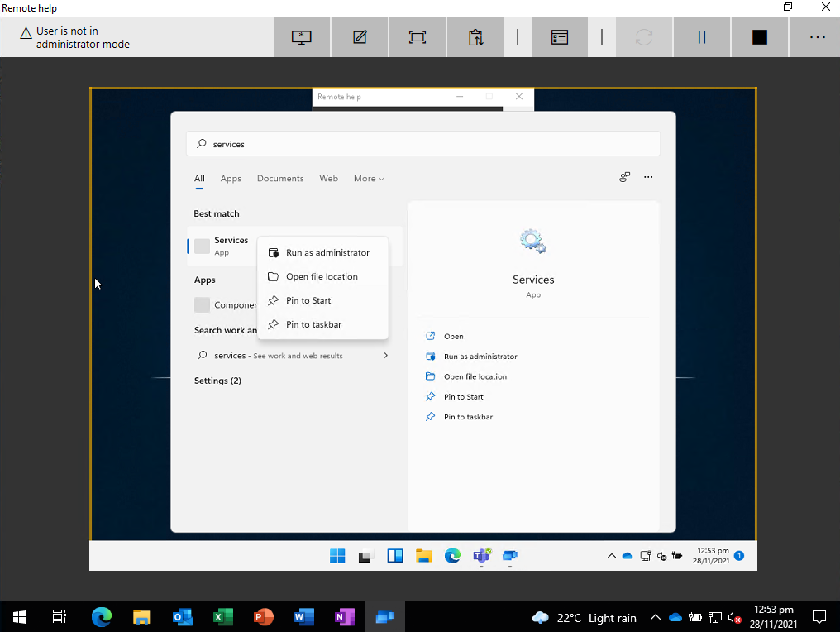Screen dimensions: 840x632
Task: Choose Open file location in context menu
Action: [322, 276]
